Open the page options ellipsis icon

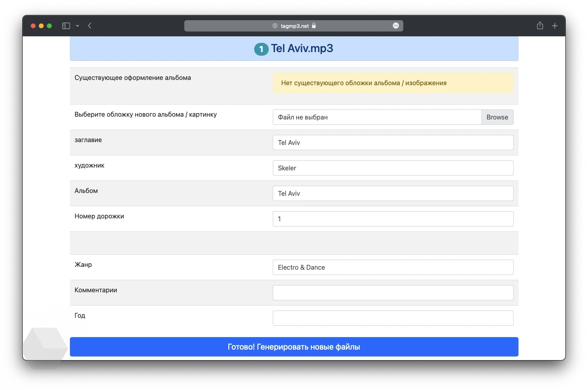point(396,26)
